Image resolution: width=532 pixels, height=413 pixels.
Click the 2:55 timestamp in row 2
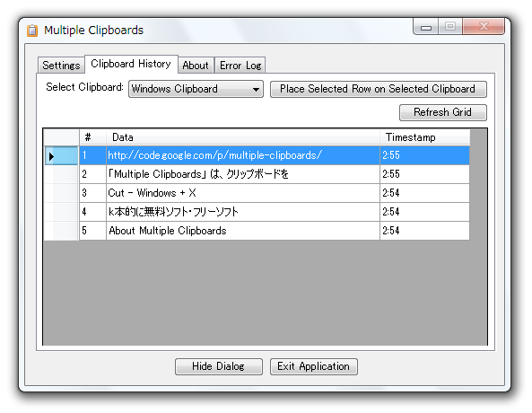coord(424,174)
